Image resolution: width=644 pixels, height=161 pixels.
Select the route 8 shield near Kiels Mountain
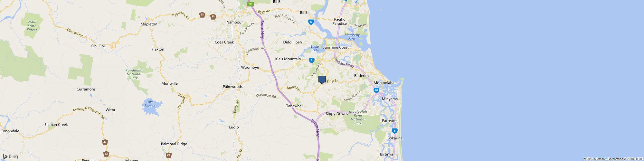(x=311, y=60)
